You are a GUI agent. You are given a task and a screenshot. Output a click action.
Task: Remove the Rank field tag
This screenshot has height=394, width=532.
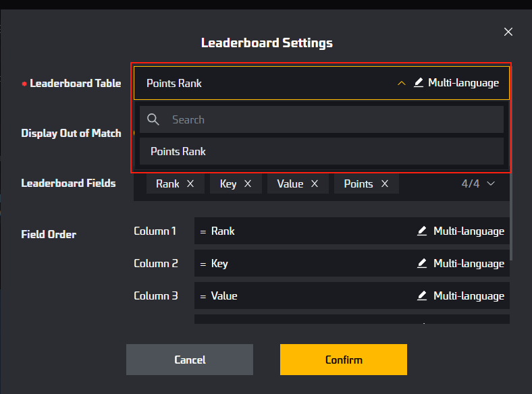pyautogui.click(x=190, y=184)
